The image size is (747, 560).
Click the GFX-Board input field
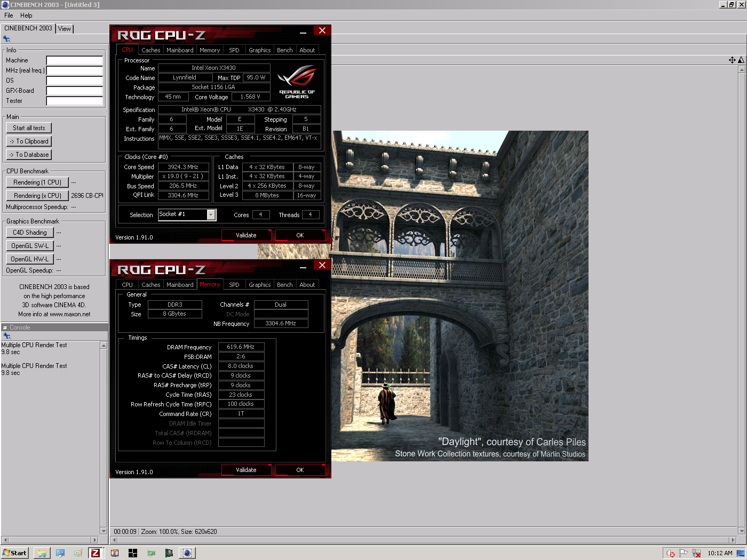click(74, 91)
